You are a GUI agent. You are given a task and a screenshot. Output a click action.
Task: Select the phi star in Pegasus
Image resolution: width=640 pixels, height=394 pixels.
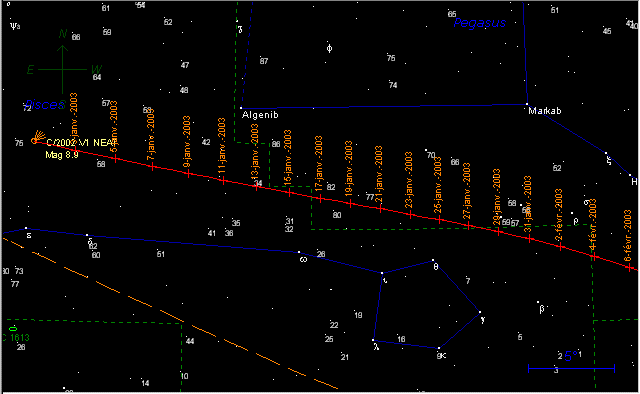pos(329,49)
